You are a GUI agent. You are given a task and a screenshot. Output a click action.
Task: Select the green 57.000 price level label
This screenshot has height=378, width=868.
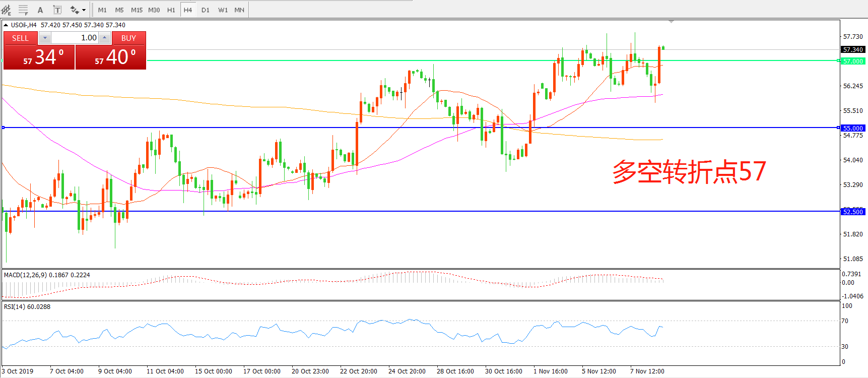[853, 61]
